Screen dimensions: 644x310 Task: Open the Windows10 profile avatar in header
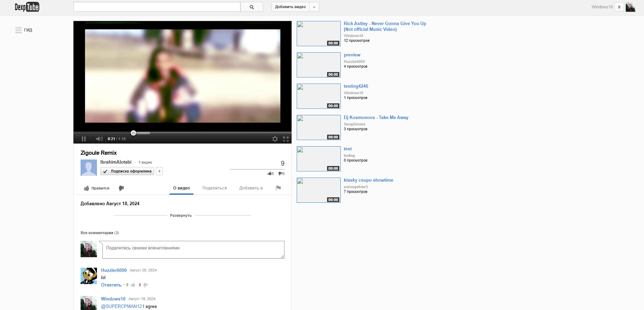[x=630, y=7]
